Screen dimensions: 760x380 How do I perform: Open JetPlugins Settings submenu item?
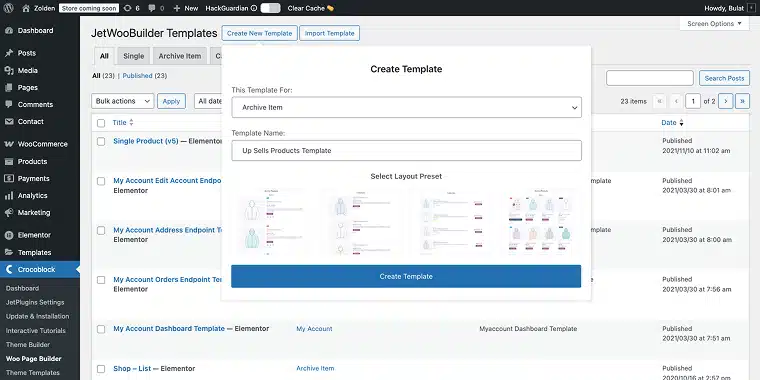35,302
